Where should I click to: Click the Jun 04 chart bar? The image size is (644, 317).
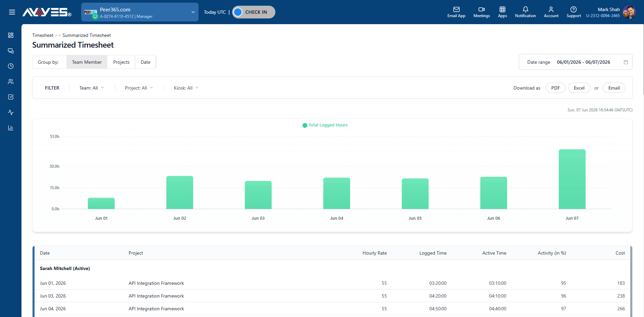pos(337,193)
